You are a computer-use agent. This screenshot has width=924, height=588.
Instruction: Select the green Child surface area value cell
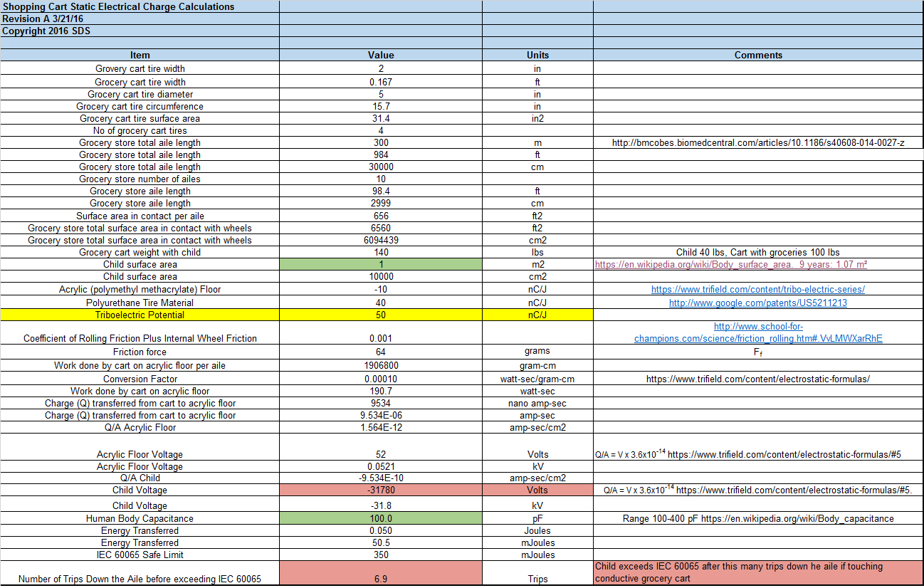click(x=380, y=264)
